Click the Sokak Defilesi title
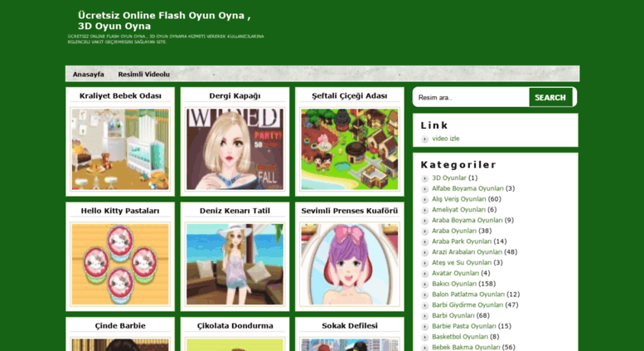Image resolution: width=644 pixels, height=351 pixels. (350, 325)
